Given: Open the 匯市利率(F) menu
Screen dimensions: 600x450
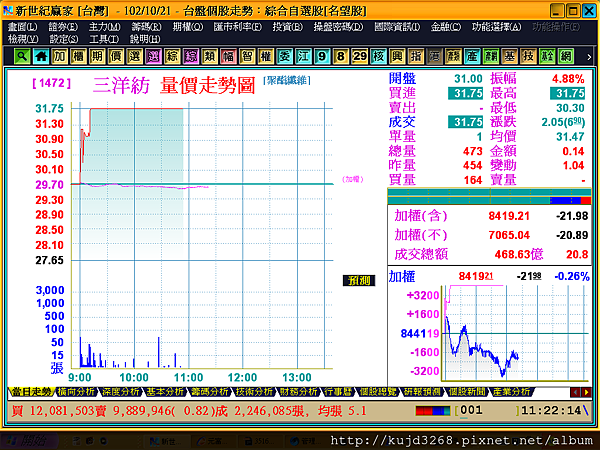Looking at the screenshot, I should [238, 27].
